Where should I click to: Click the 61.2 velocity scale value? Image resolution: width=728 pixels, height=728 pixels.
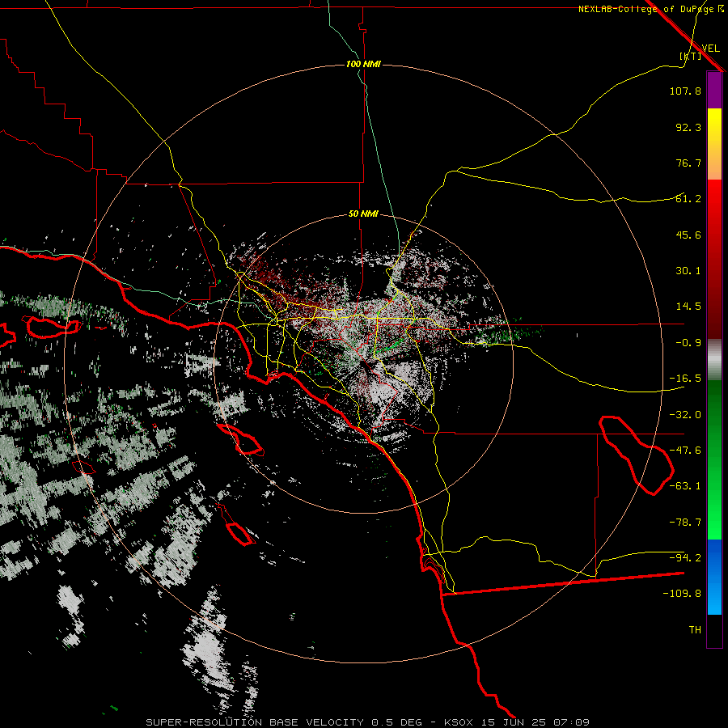[x=688, y=199]
